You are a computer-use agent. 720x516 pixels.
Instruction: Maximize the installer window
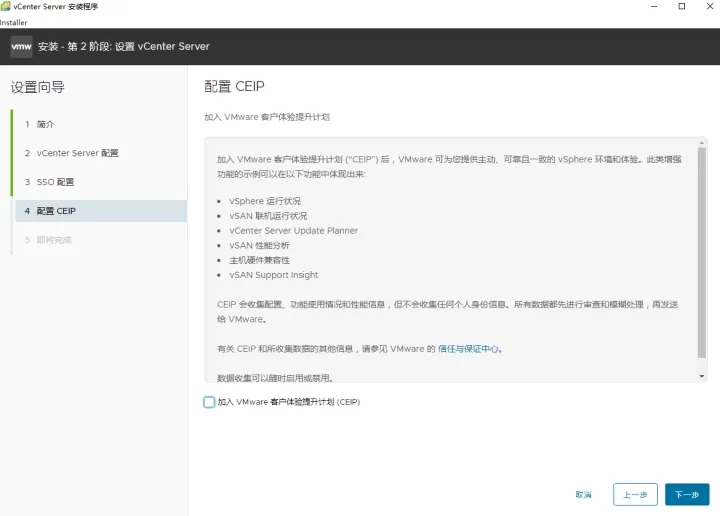coord(682,6)
